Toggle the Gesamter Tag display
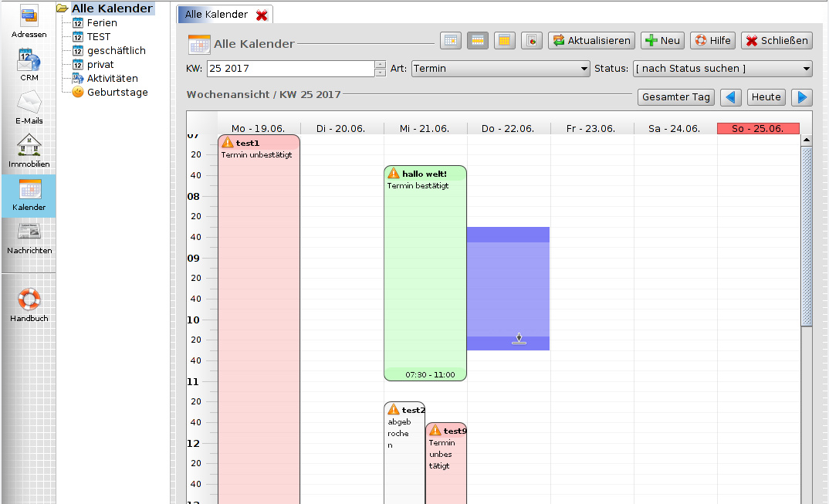Viewport: 829px width, 504px height. point(675,97)
